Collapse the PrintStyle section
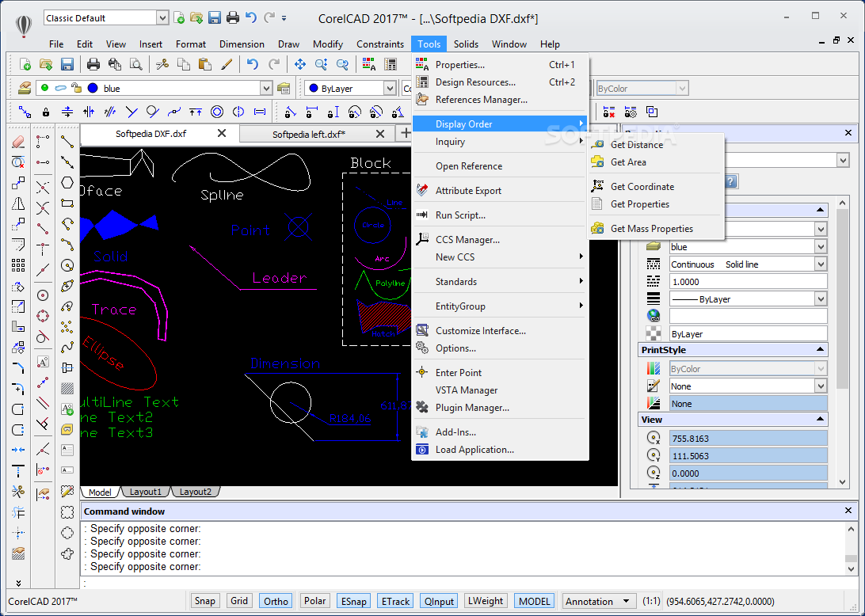Image resolution: width=865 pixels, height=616 pixels. point(820,350)
